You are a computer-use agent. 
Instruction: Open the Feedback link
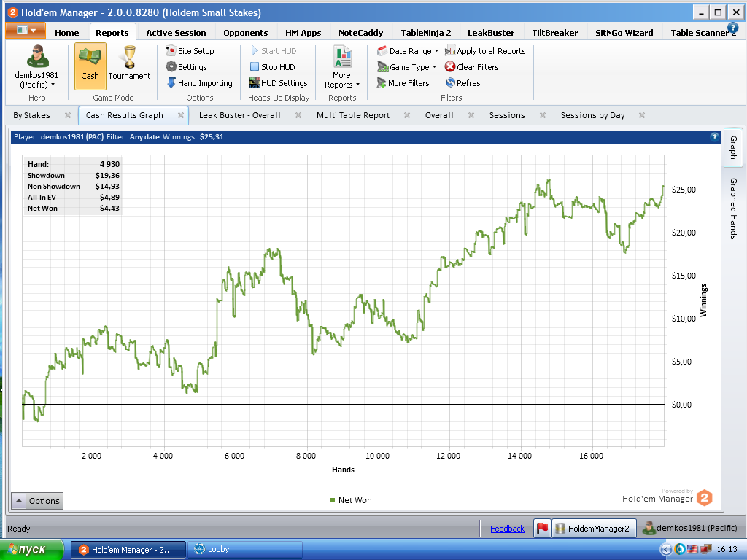coord(508,529)
